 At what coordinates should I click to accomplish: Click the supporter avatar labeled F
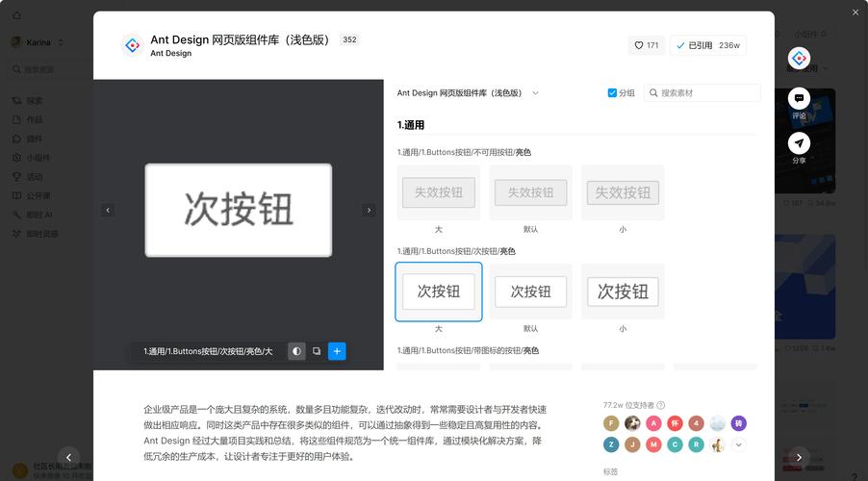tap(611, 423)
